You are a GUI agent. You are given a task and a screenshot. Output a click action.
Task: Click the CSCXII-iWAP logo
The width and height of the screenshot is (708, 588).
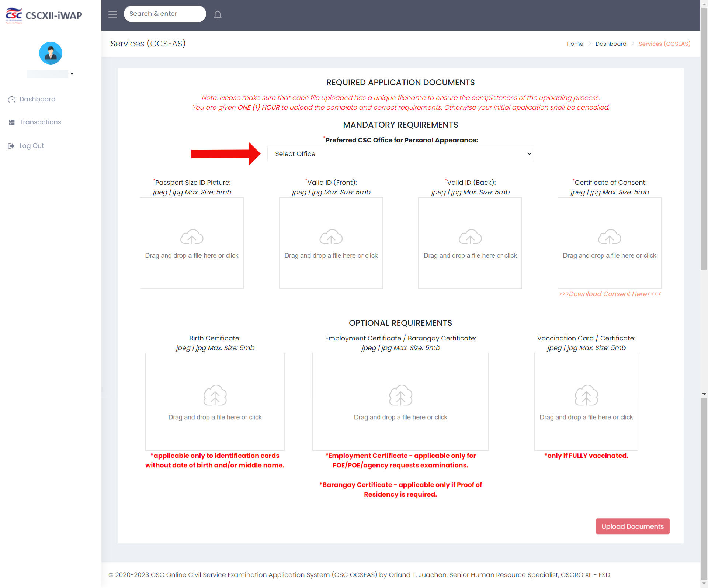pyautogui.click(x=44, y=15)
